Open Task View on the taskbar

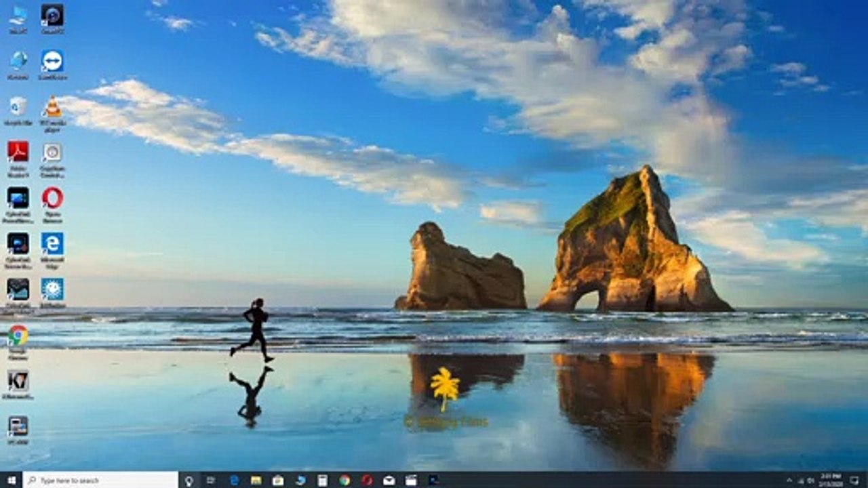tap(210, 480)
